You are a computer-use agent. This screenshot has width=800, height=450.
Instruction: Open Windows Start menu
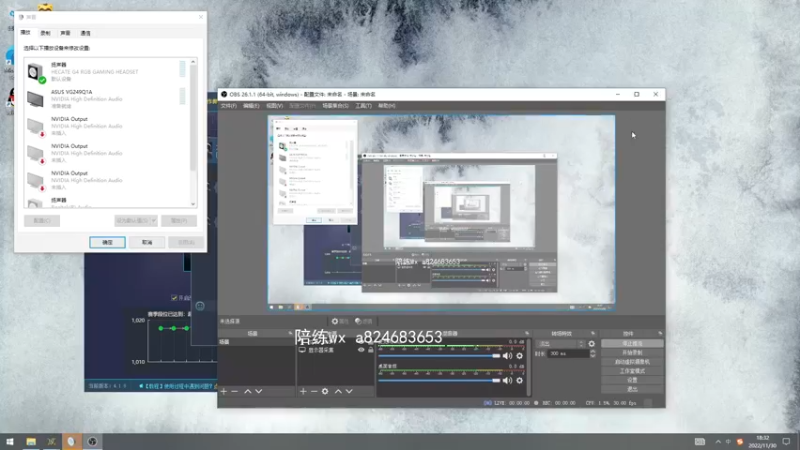[10, 441]
